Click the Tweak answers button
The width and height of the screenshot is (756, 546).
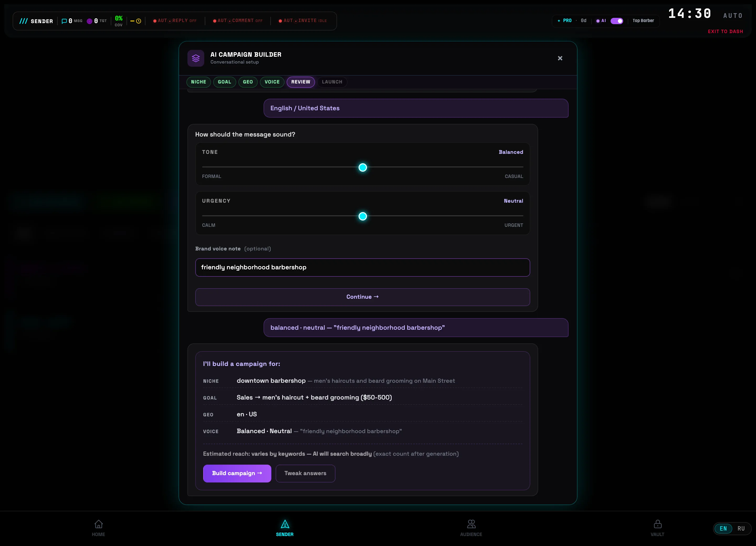pos(305,473)
